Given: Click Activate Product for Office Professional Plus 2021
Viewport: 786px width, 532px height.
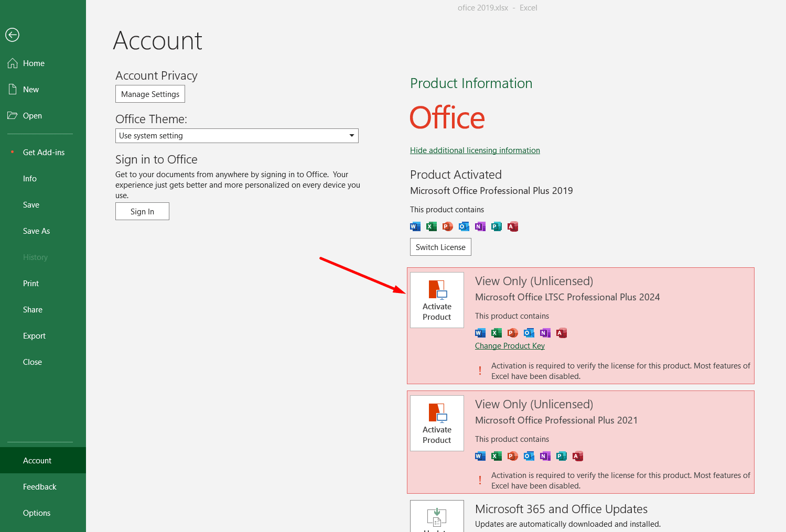Looking at the screenshot, I should pos(437,424).
